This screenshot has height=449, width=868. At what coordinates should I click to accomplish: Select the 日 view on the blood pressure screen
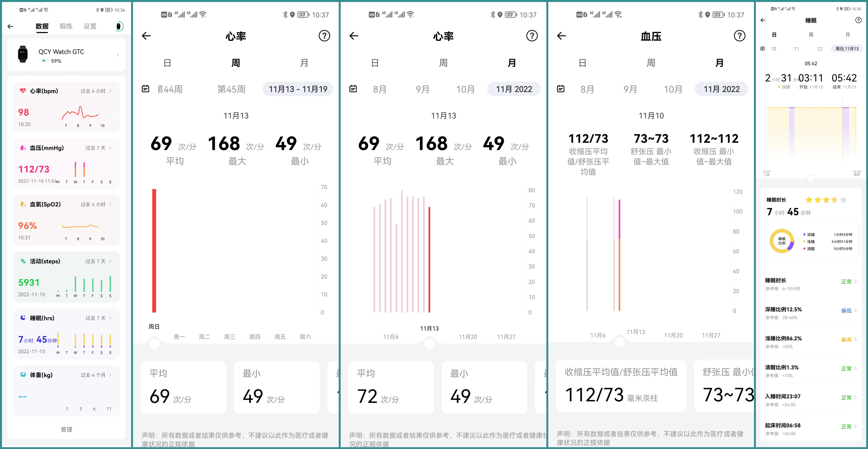pyautogui.click(x=582, y=63)
